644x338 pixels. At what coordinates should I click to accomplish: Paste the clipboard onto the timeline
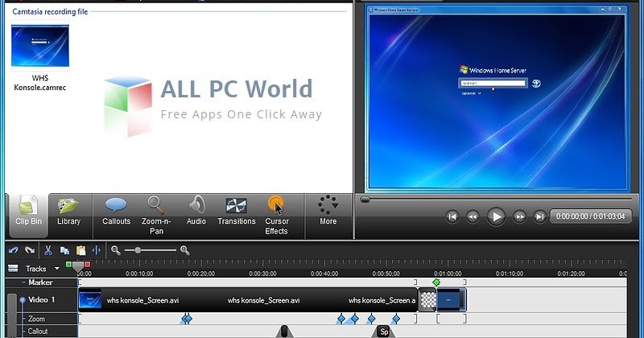click(81, 250)
